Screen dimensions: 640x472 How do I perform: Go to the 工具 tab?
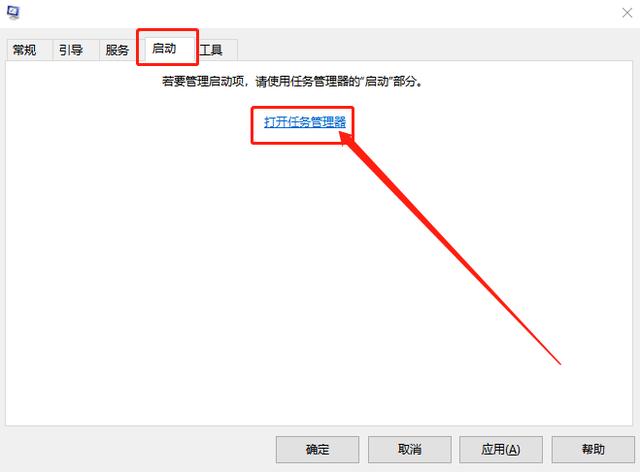pyautogui.click(x=211, y=50)
